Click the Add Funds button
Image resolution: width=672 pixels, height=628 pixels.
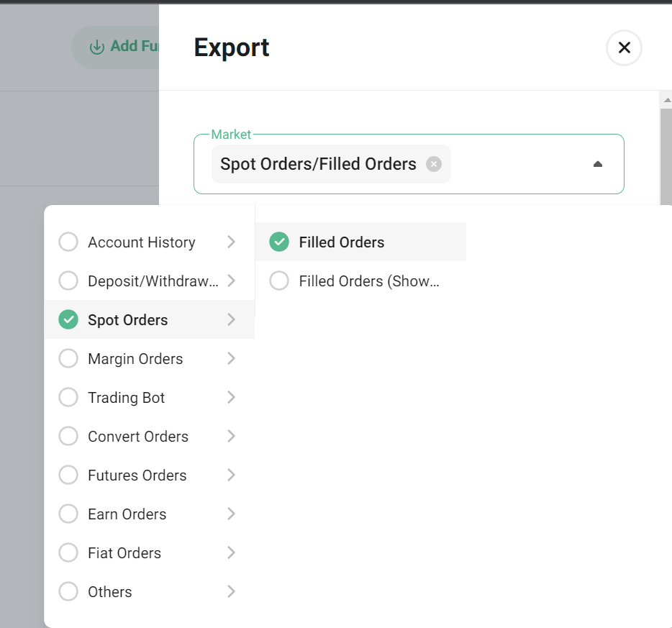coord(115,47)
